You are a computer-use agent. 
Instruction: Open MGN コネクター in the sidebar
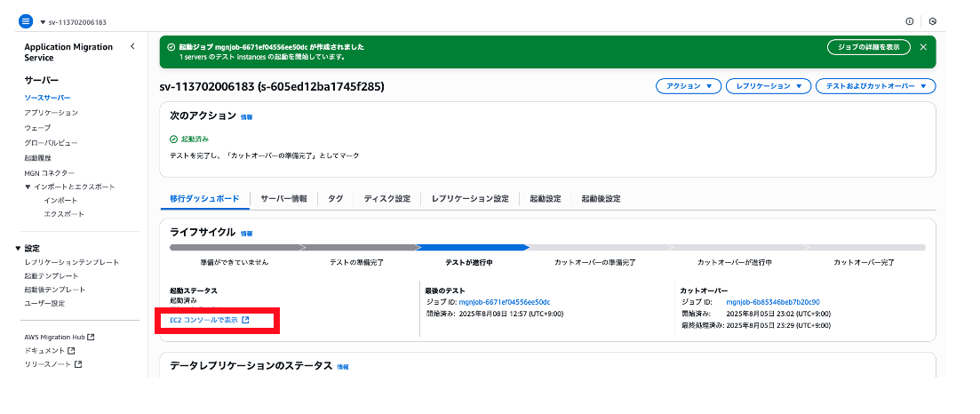point(50,172)
